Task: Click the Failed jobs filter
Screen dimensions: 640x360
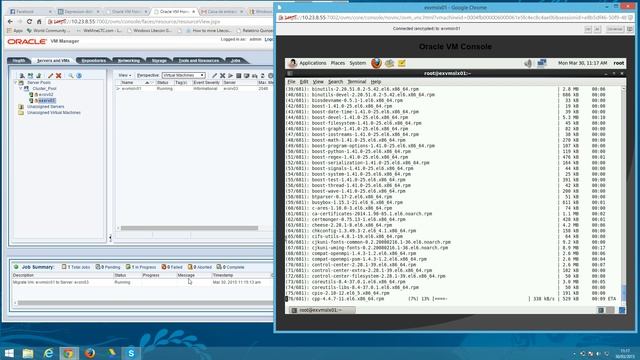Action: [172, 267]
